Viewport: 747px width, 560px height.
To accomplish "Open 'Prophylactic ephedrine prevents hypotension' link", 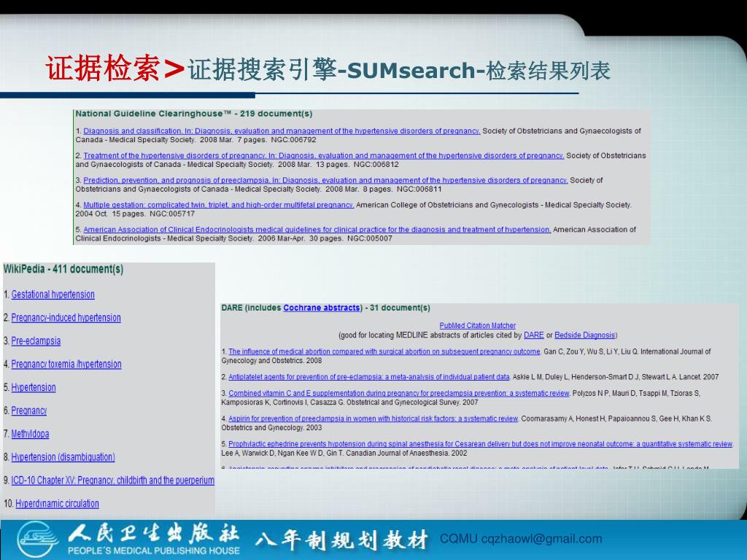I will coord(480,444).
